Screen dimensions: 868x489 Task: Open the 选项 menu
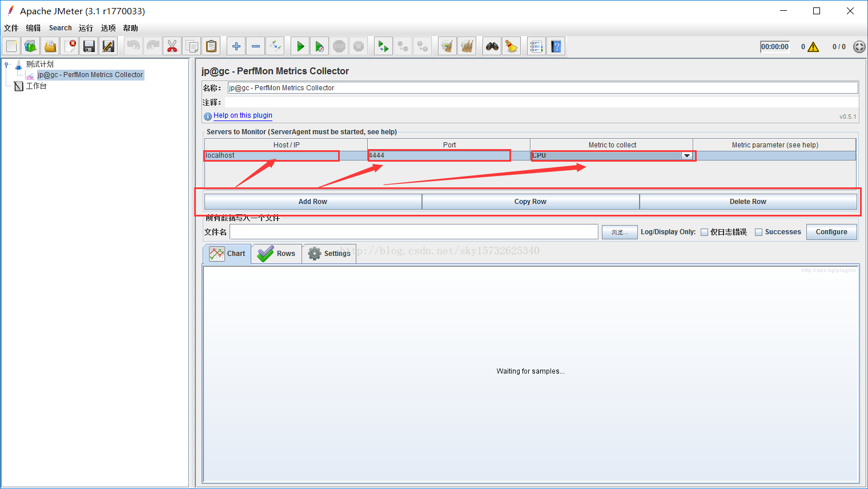108,28
